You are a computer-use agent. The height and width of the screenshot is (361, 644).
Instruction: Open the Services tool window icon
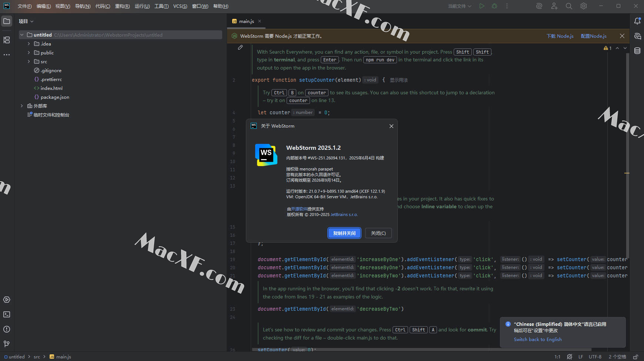7,300
